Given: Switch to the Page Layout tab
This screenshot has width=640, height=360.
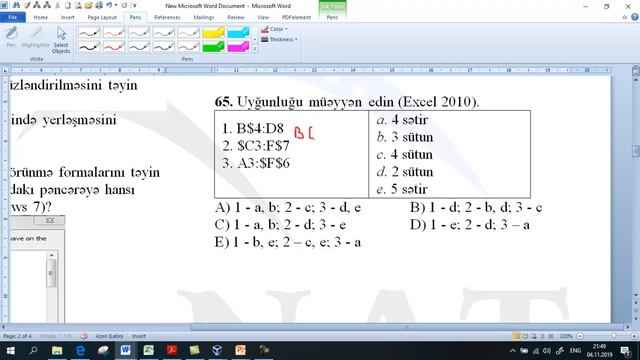Looking at the screenshot, I should pos(102,18).
